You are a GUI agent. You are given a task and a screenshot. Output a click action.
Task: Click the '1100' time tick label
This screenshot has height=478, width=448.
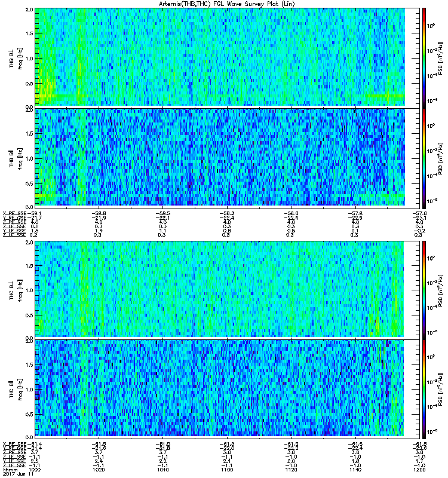[227, 470]
